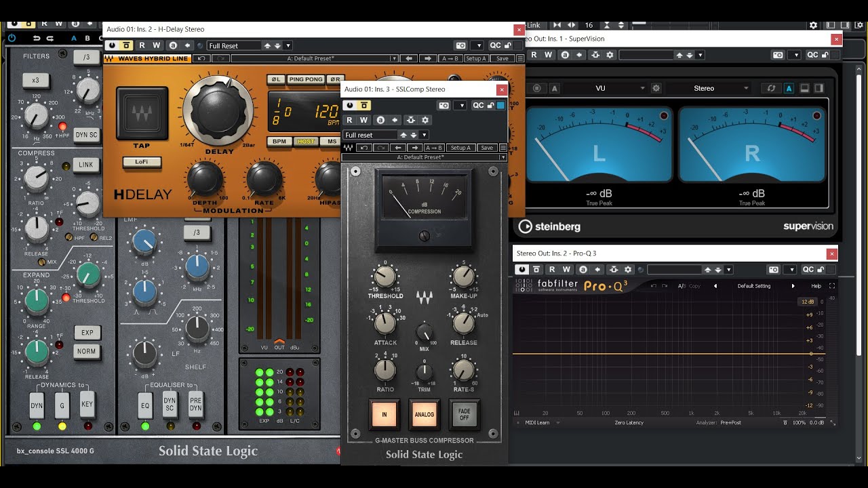This screenshot has width=868, height=488.
Task: Toggle the PING PONG mode on H-Delay
Action: click(306, 79)
